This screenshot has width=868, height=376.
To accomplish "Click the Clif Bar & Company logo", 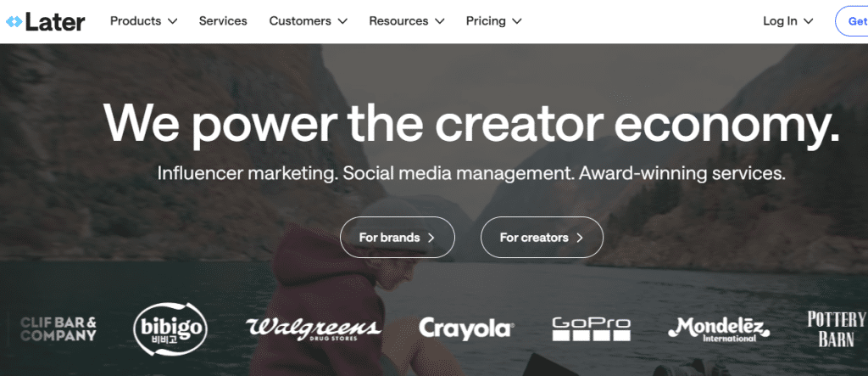I will [x=58, y=328].
